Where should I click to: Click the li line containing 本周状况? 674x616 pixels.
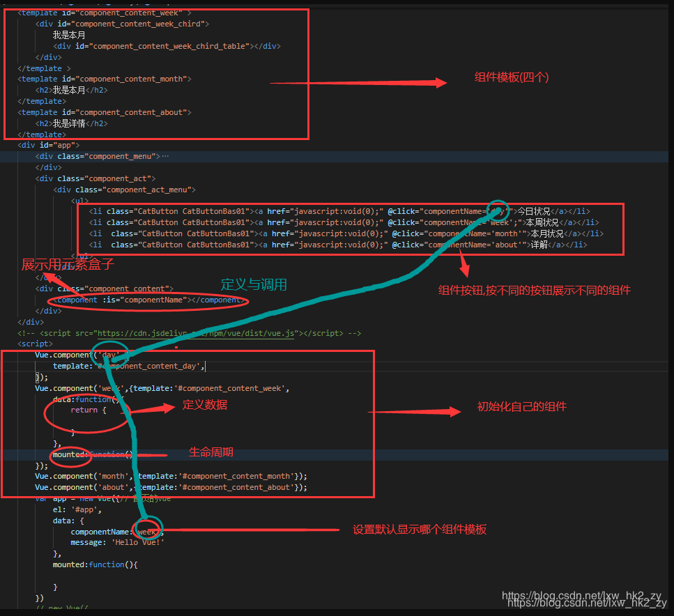coord(344,223)
